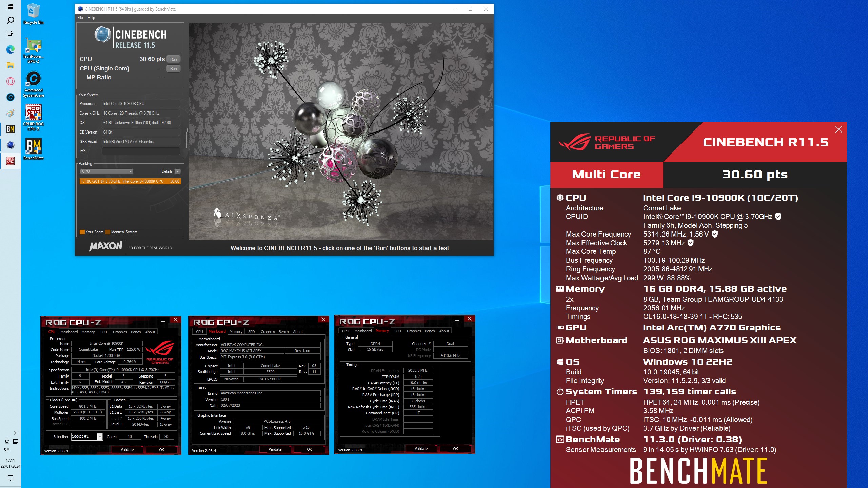
Task: Open taskbar Search magnifier
Action: pos(10,21)
